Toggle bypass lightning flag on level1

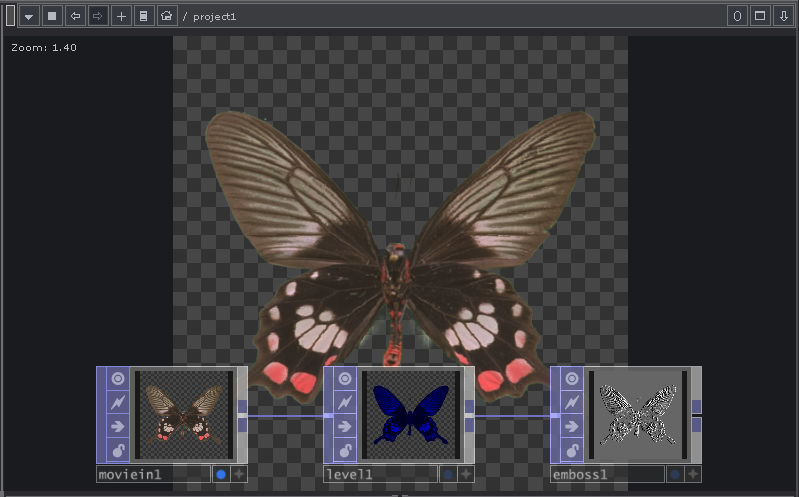click(345, 402)
